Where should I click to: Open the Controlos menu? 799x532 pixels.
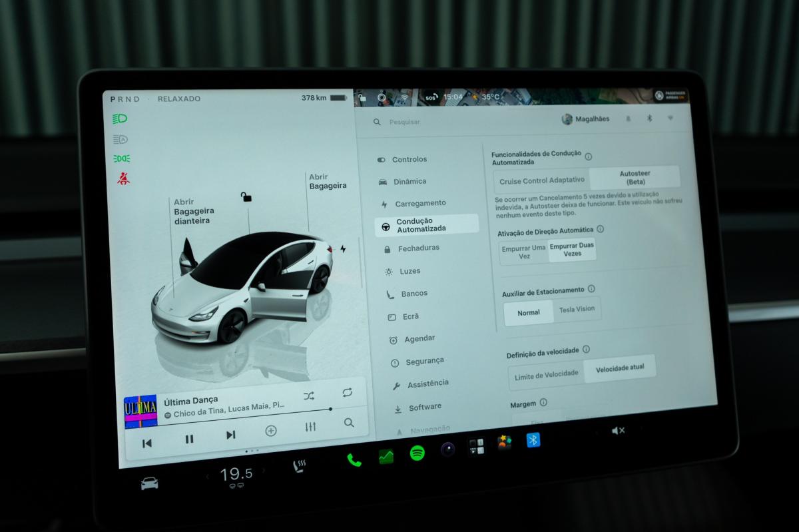click(x=402, y=160)
